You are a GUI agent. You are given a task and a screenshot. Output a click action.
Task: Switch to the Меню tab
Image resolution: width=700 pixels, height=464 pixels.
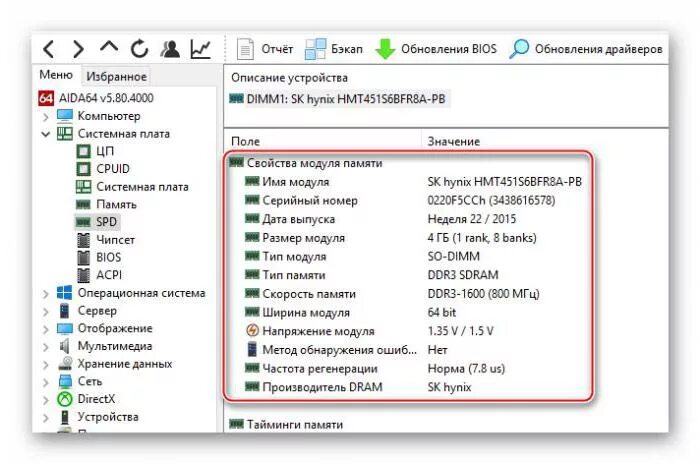pyautogui.click(x=56, y=75)
